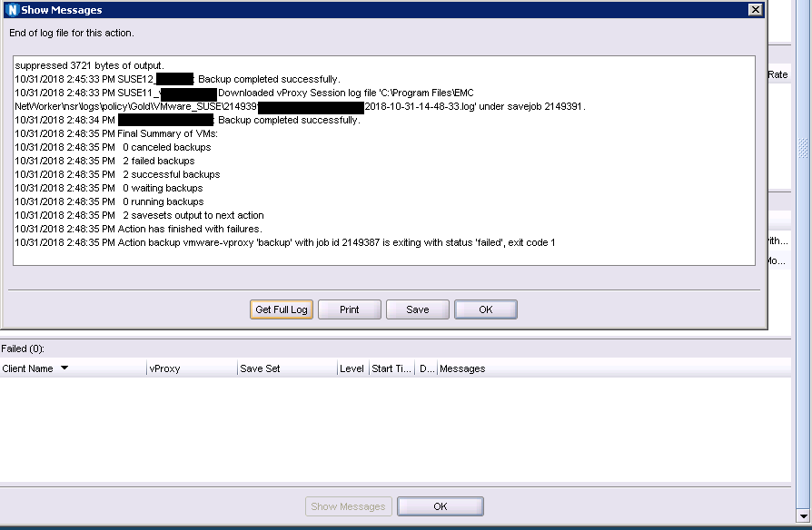Click the vProxy column header

click(192, 368)
